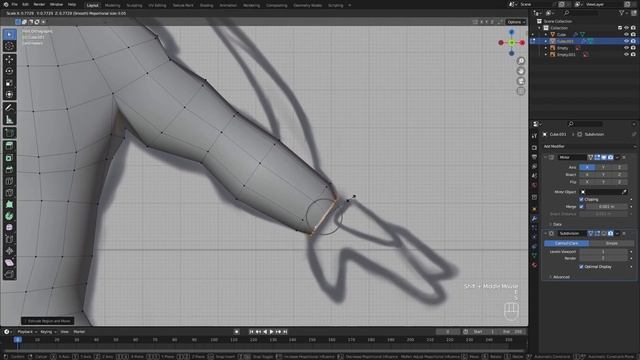
Task: Select the Shear tool
Action: (x=9, y=262)
